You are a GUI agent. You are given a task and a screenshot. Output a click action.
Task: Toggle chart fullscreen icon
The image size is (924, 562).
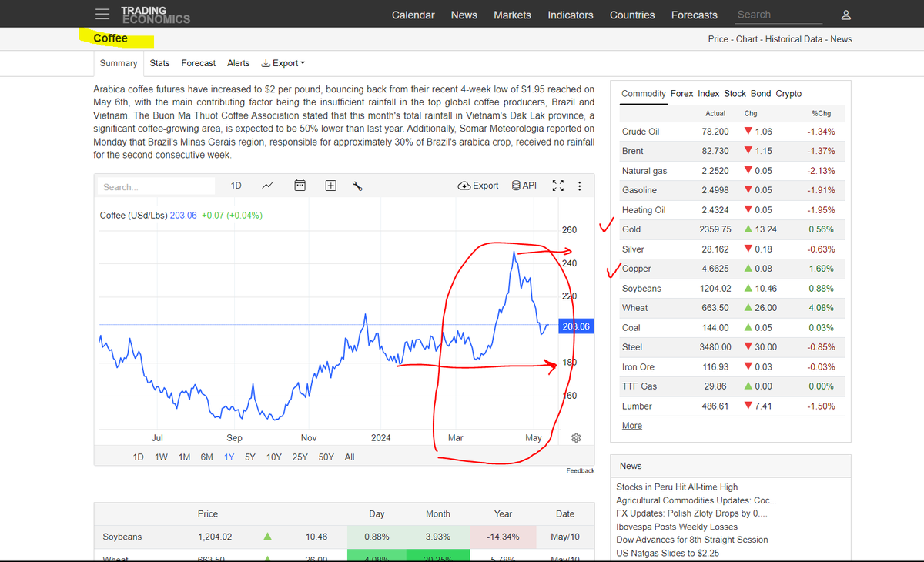pyautogui.click(x=558, y=186)
